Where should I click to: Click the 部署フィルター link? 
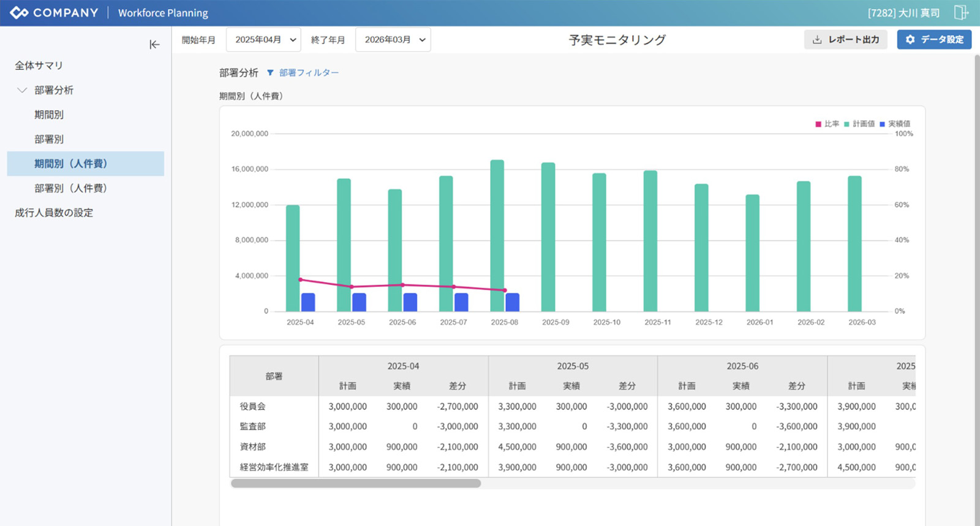[x=309, y=73]
